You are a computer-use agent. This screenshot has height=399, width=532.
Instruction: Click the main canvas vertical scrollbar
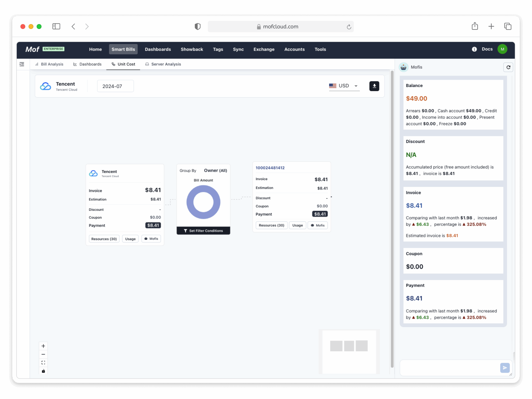click(392, 219)
